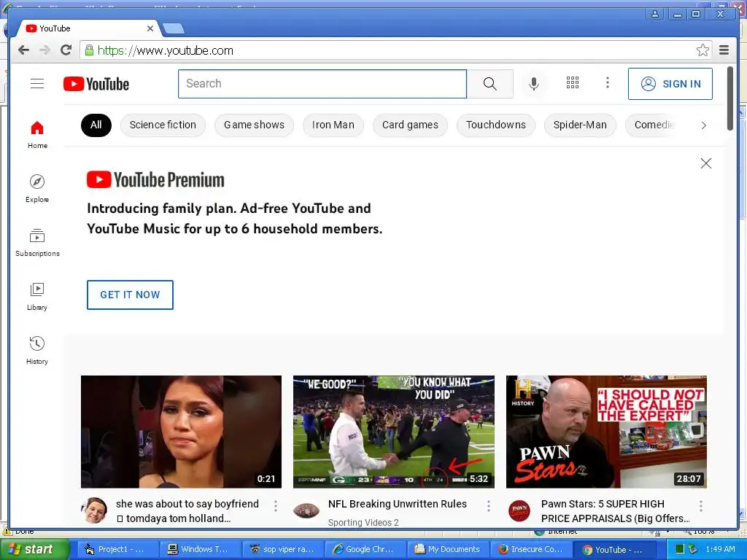Go to Home in sidebar
Viewport: 747px width, 560px height.
point(37,135)
